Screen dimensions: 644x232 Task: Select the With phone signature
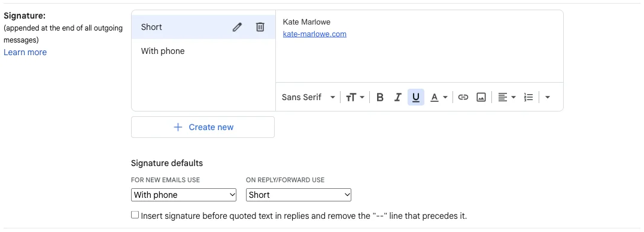click(x=203, y=51)
